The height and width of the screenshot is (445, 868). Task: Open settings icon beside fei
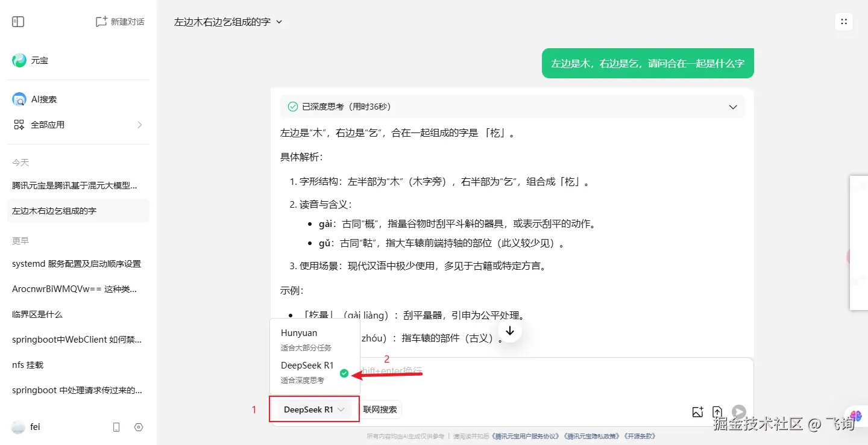click(139, 427)
